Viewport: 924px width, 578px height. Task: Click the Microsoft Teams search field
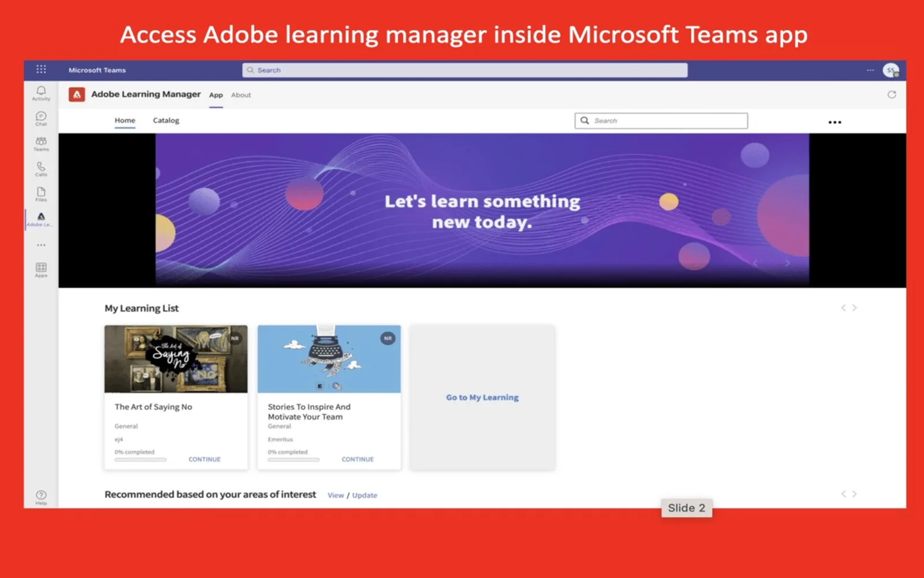465,70
